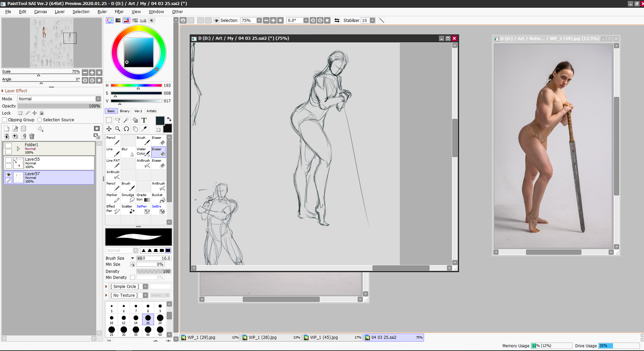The height and width of the screenshot is (351, 644).
Task: Open the canvas zoom percentage dropdown
Action: [x=259, y=21]
